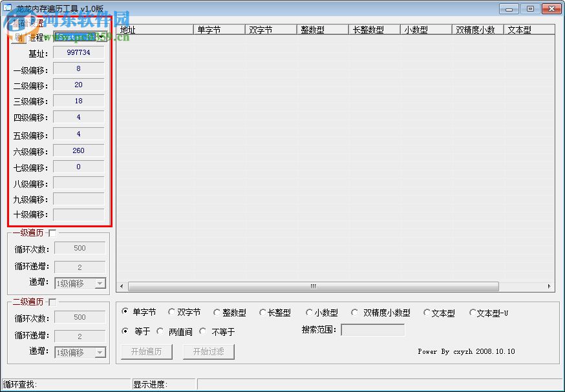Select the 长整型 data type radio button

click(x=263, y=312)
